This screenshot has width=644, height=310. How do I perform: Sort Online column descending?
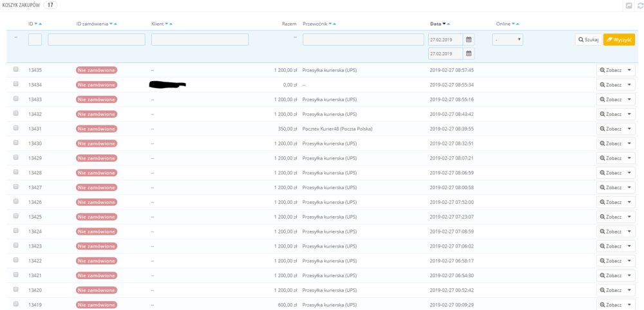(513, 24)
